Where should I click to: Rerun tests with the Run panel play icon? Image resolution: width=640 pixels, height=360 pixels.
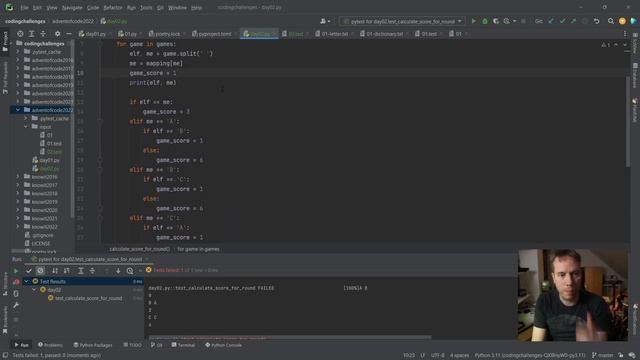pyautogui.click(x=16, y=271)
